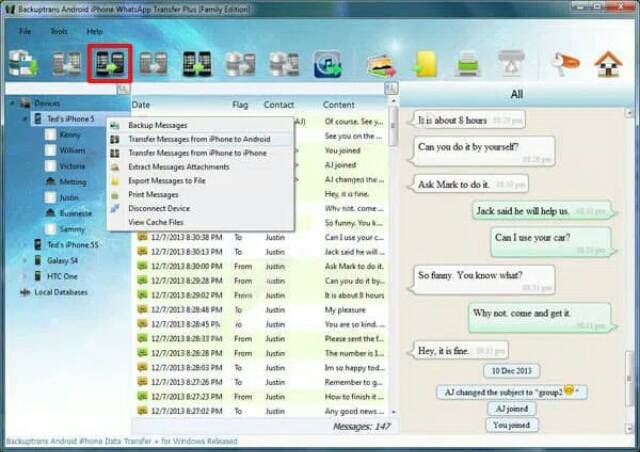The image size is (640, 452).
Task: Choose Transfer Messages from iPhone to Android
Action: (x=199, y=139)
